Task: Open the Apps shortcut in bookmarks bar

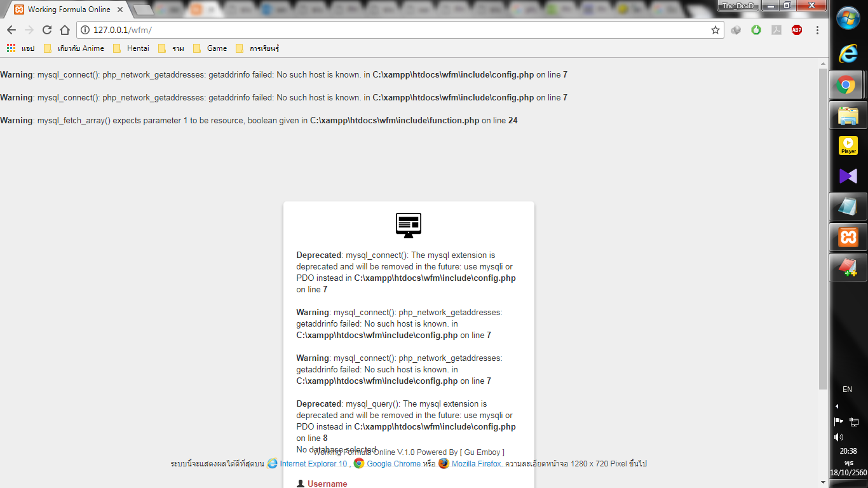Action: point(20,48)
